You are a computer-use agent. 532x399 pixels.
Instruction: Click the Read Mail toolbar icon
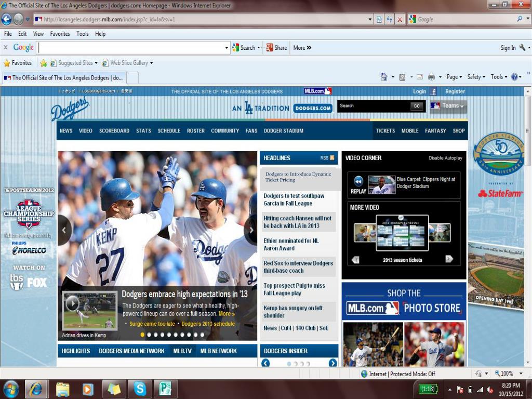click(x=420, y=77)
